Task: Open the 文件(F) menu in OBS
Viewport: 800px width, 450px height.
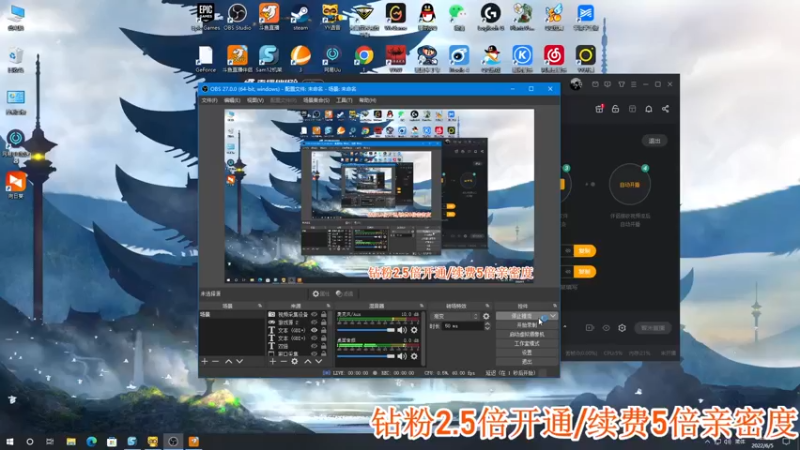Action: pyautogui.click(x=210, y=101)
